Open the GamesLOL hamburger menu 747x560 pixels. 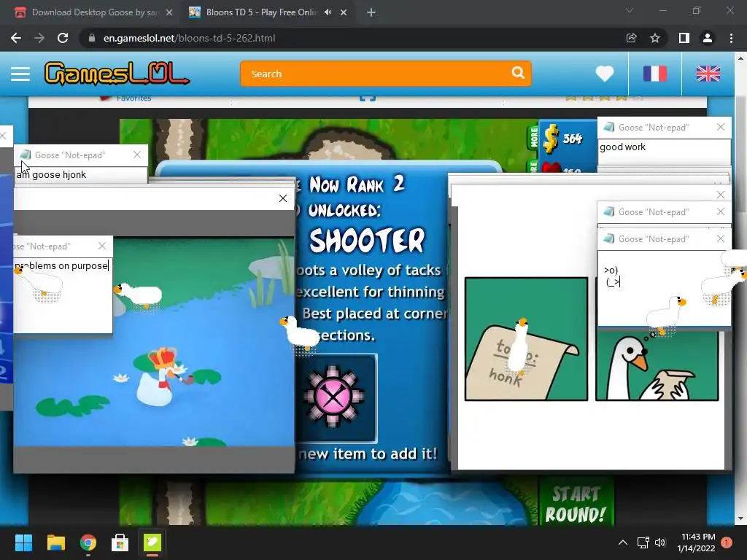point(20,74)
